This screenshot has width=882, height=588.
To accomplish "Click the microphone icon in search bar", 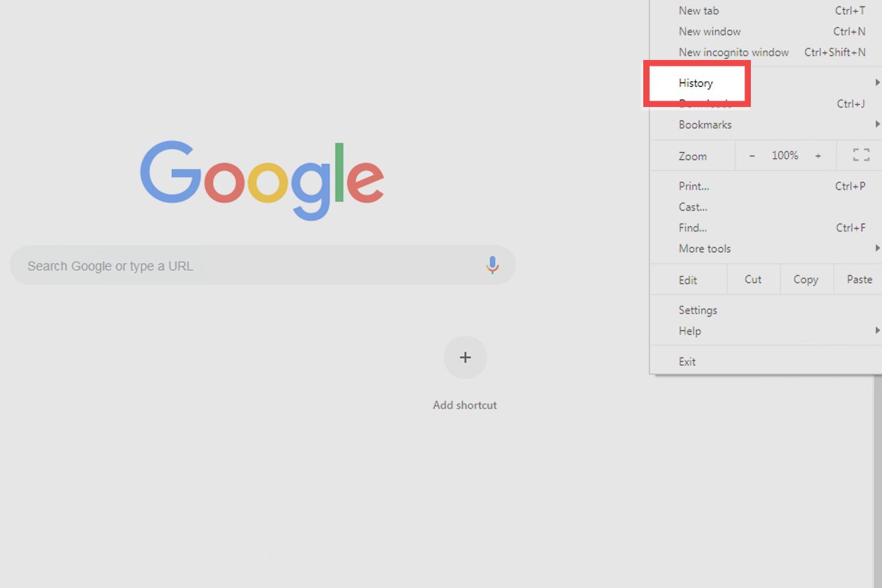I will [x=492, y=265].
